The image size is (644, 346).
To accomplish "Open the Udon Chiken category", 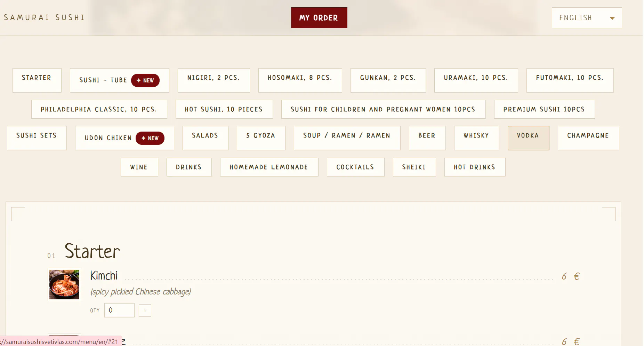I will coord(124,138).
